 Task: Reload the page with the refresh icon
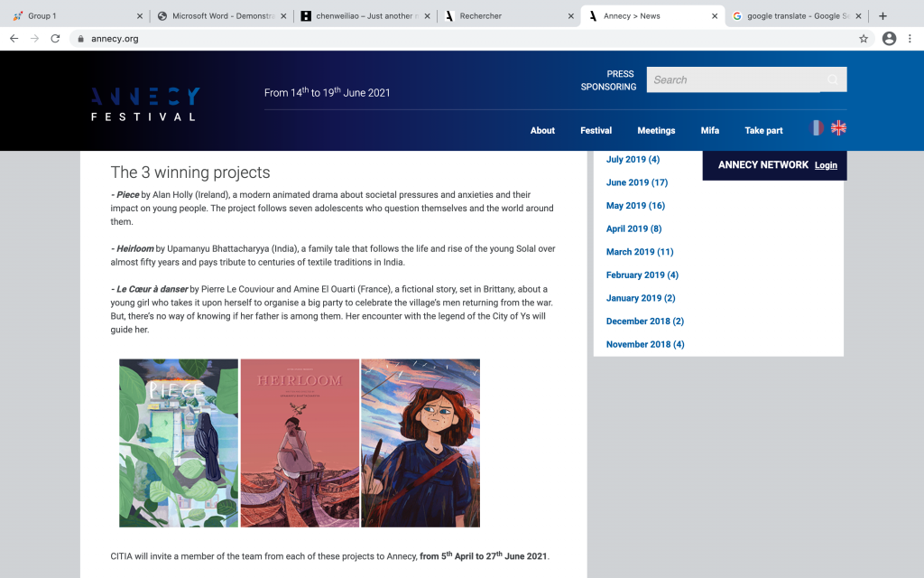coord(55,38)
